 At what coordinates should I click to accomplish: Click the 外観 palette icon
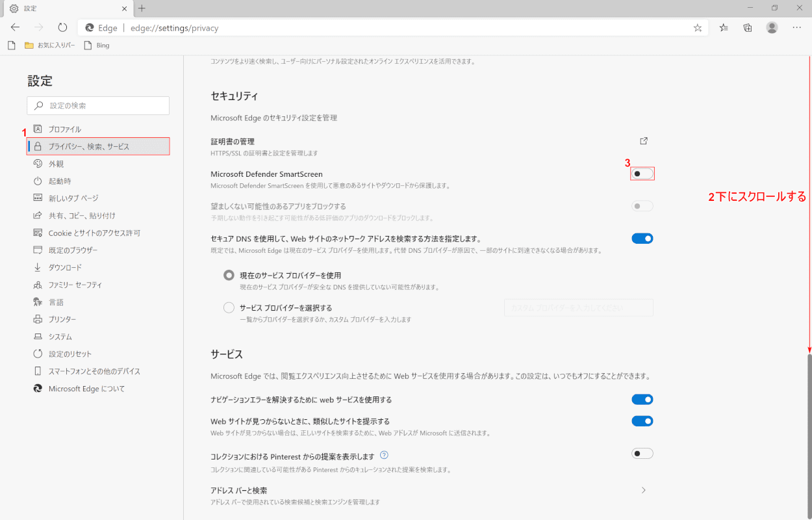(x=38, y=164)
